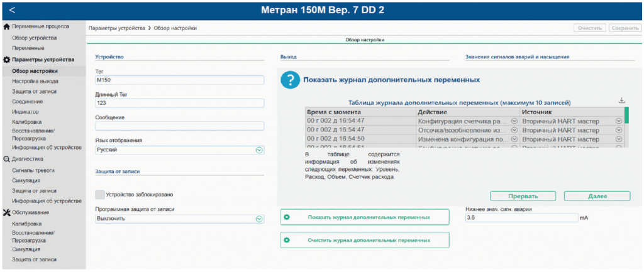Expand the Конфигурация счетчика action cell arrow

[x=513, y=121]
